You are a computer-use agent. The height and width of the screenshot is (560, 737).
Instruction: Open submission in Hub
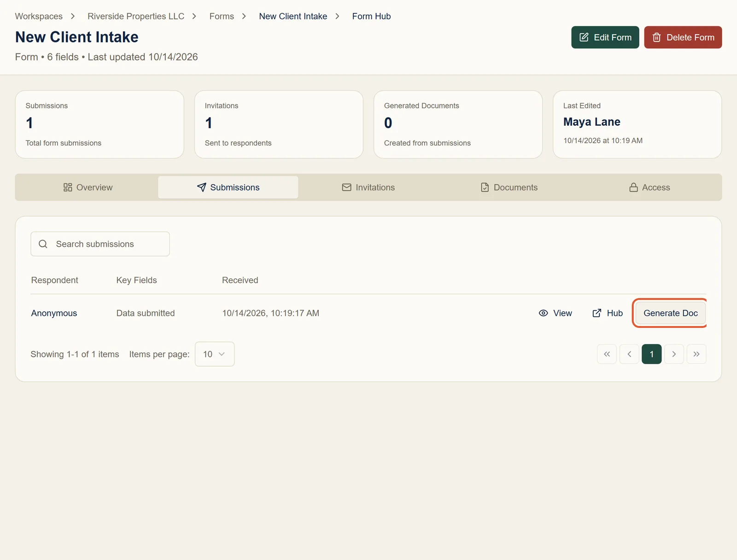(x=607, y=313)
